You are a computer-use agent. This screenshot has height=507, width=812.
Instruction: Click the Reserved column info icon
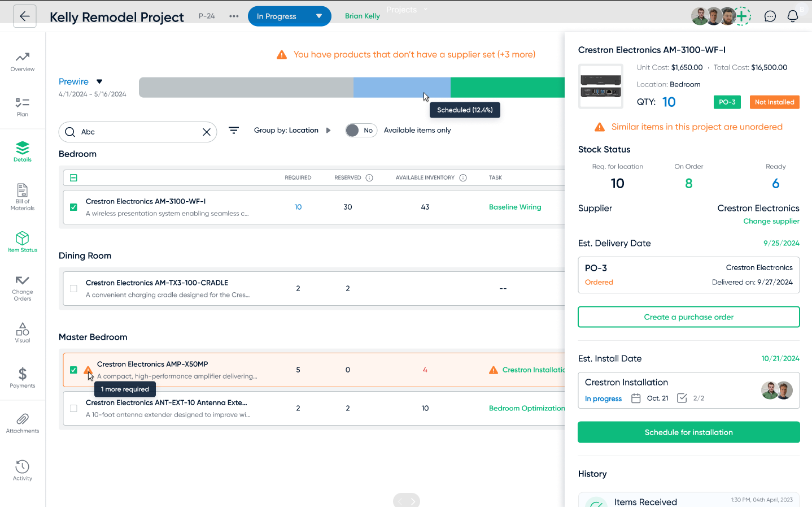369,177
